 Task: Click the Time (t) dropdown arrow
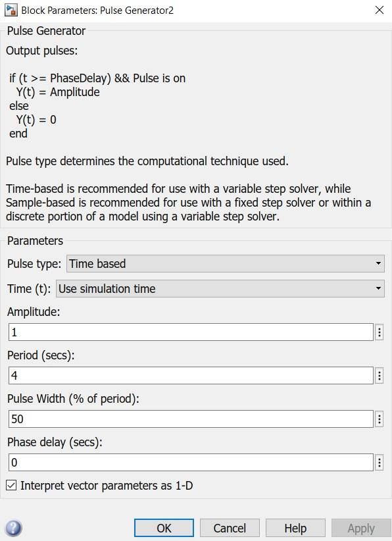click(x=378, y=288)
